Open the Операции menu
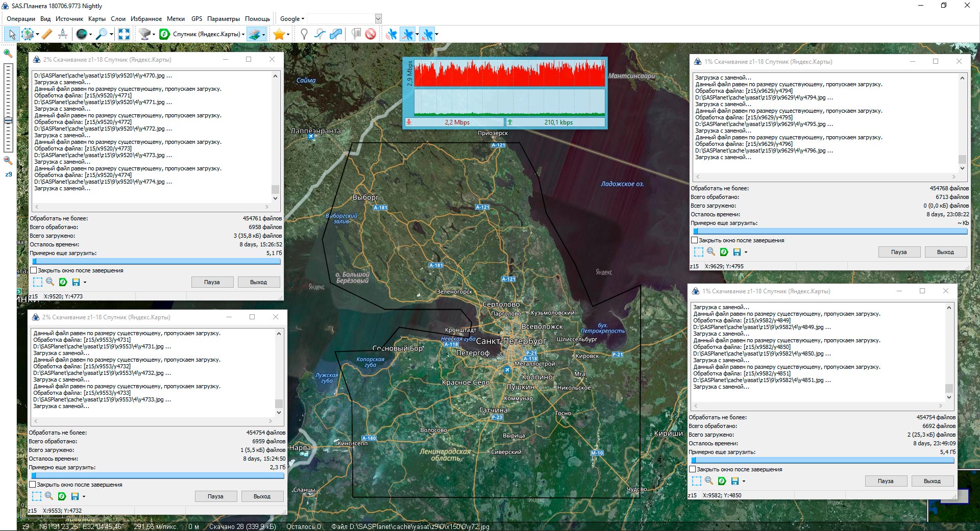This screenshot has width=980, height=531. pyautogui.click(x=21, y=19)
